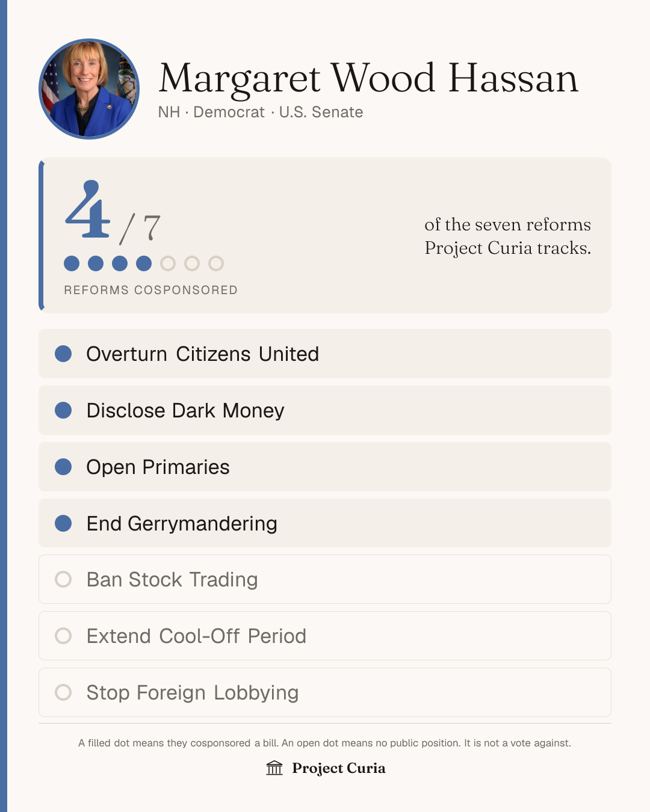Click the Stop Foreign Lobbying text
650x812 pixels.
coord(193,692)
